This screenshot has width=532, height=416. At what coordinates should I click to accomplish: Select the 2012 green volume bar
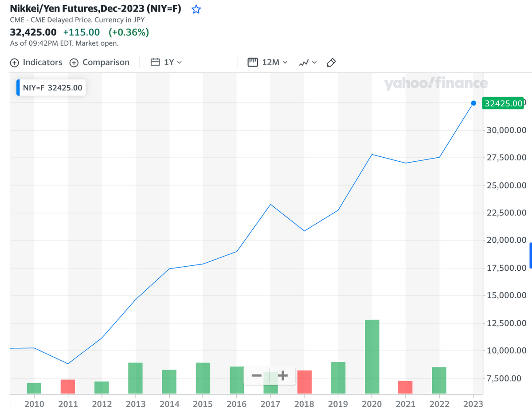pos(102,388)
